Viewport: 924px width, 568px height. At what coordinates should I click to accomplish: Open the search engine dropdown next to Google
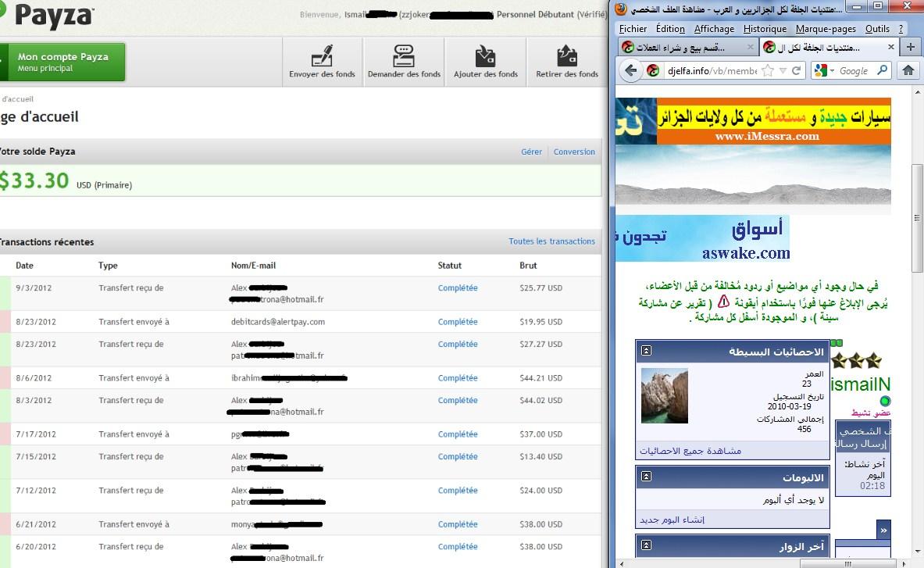point(832,70)
